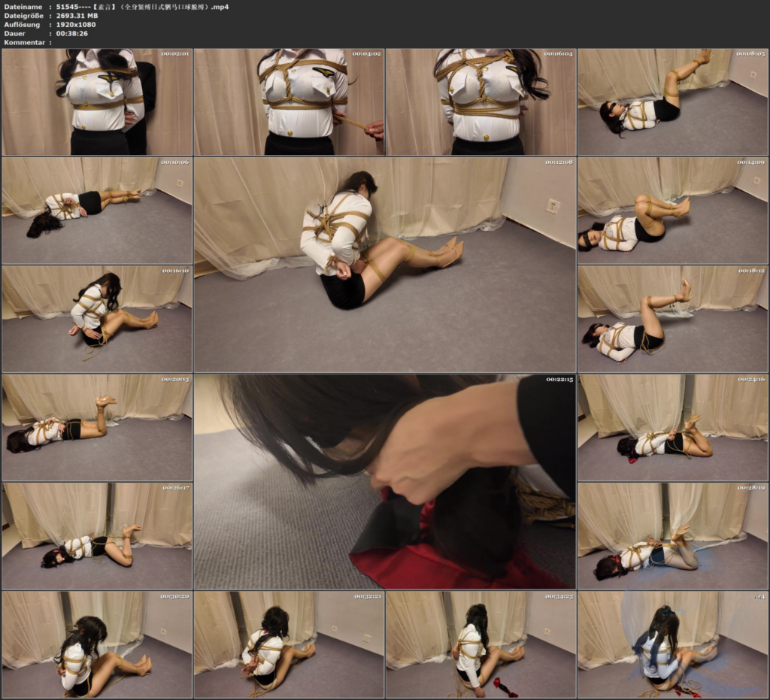Screen dimensions: 770x700
Task: Click the Dateigröße label
Action: (24, 16)
